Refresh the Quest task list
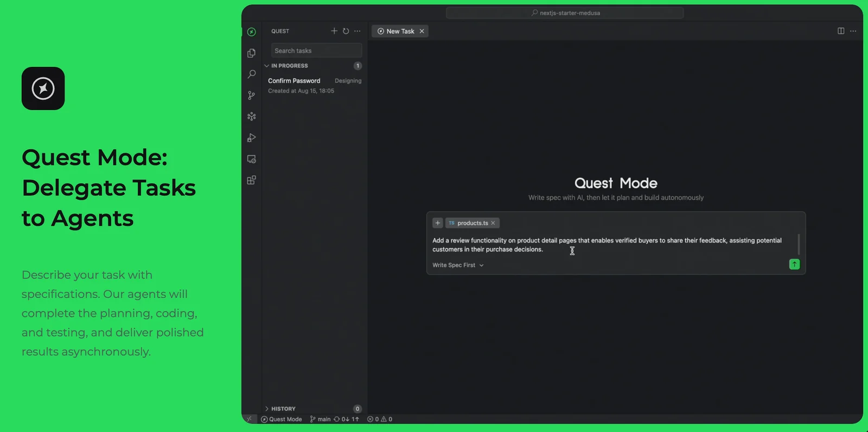868x432 pixels. click(x=346, y=31)
